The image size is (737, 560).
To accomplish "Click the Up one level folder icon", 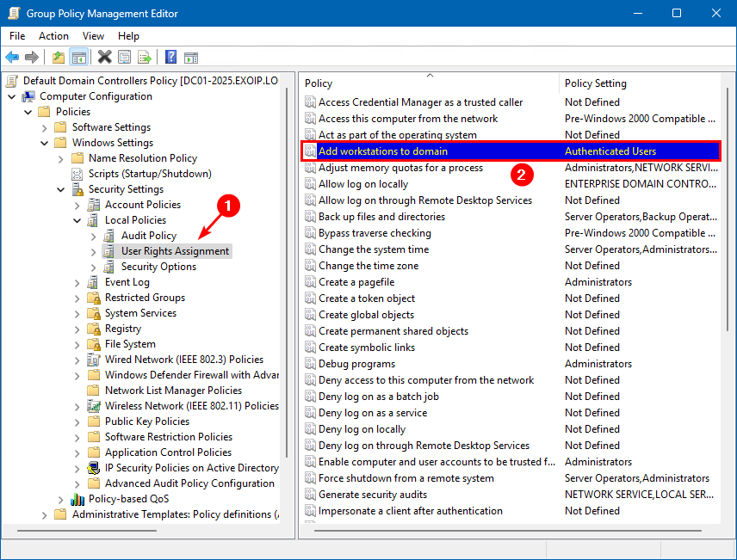I will tap(58, 58).
